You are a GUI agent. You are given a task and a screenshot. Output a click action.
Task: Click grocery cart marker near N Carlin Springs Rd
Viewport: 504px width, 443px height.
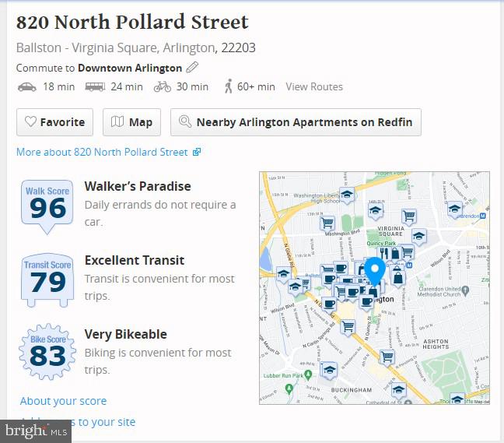point(348,325)
